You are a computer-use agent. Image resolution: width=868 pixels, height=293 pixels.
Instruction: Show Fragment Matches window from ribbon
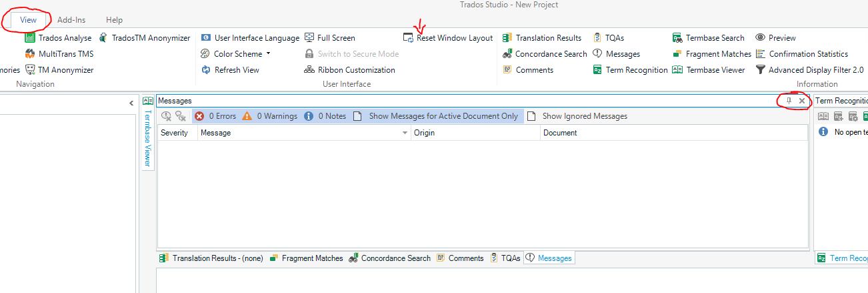[x=712, y=54]
